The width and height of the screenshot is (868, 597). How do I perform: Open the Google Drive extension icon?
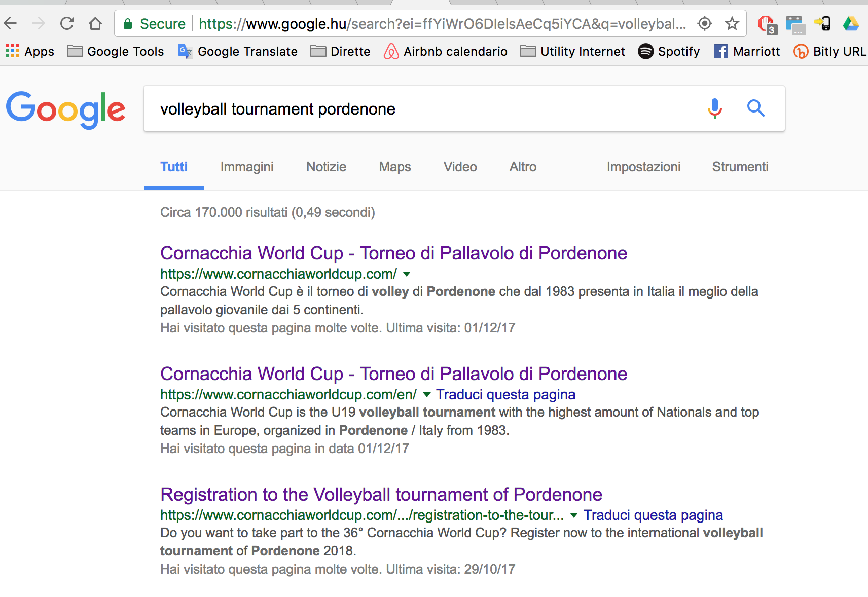851,23
